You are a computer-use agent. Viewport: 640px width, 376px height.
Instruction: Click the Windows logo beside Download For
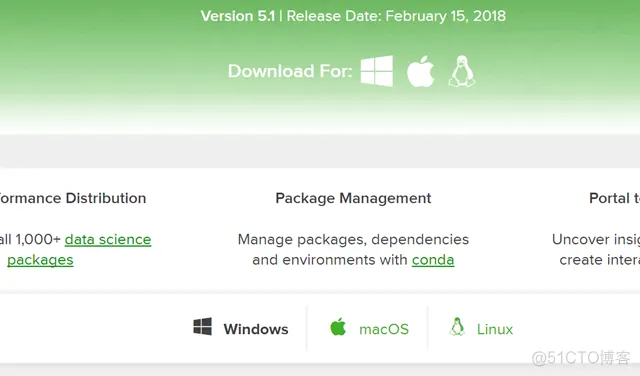[377, 71]
